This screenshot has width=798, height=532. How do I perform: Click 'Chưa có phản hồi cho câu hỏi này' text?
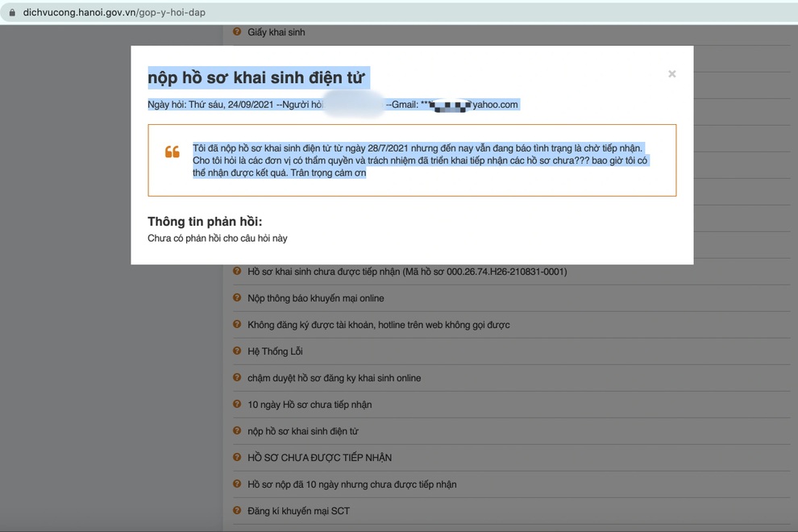tap(218, 239)
